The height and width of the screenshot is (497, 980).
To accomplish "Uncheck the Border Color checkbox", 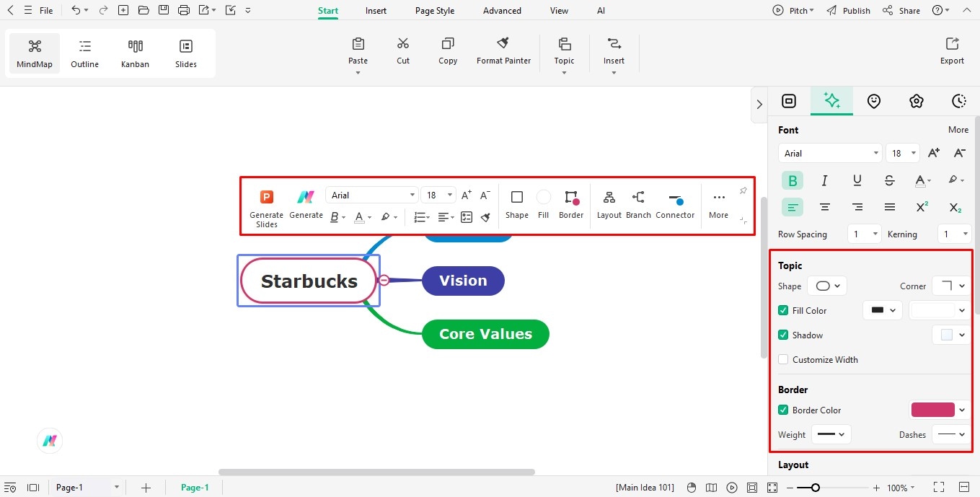I will tap(783, 410).
